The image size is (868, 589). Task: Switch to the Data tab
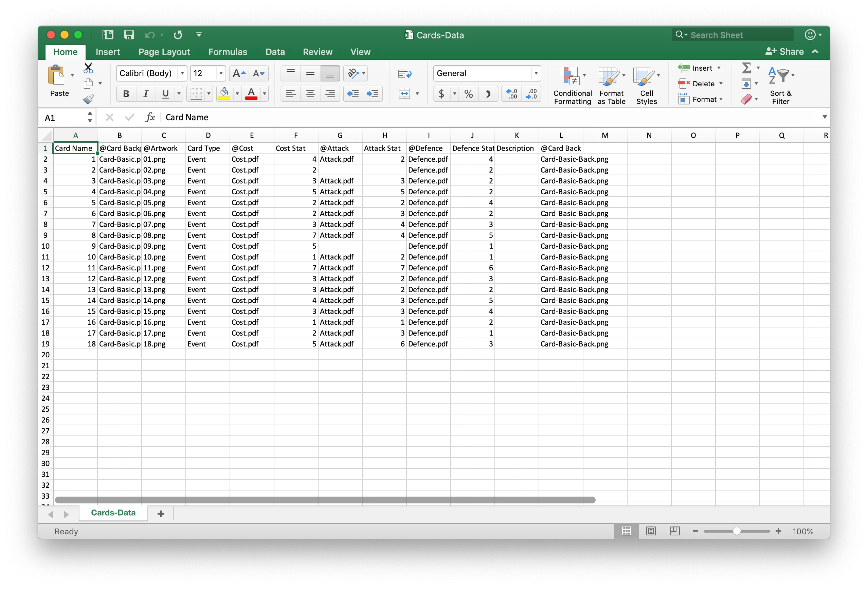pos(275,52)
